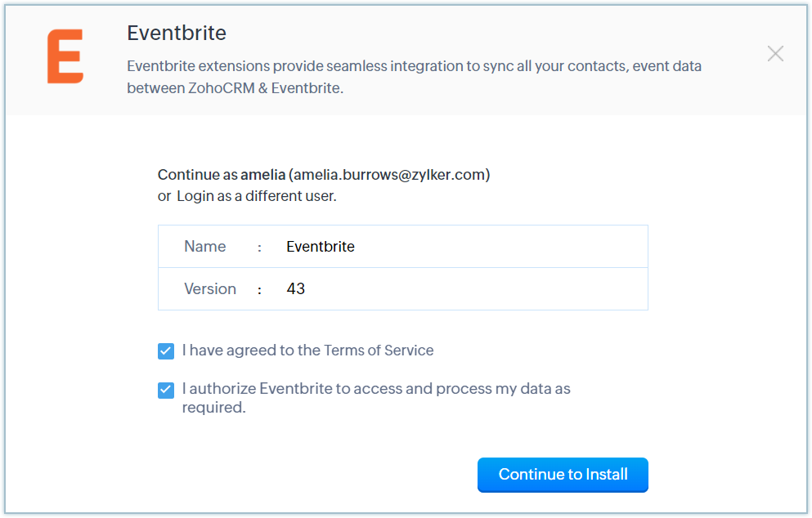Open the "Login as a different user" link
The image size is (812, 518).
pos(256,196)
